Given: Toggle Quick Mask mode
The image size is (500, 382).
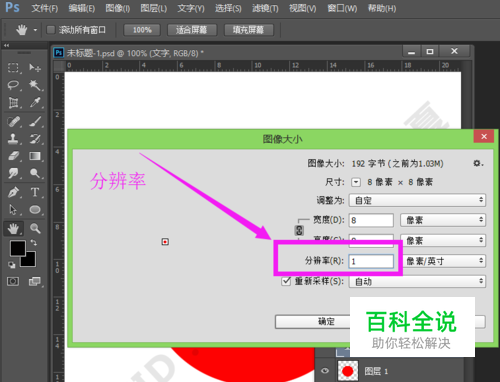Looking at the screenshot, I should 13,282.
